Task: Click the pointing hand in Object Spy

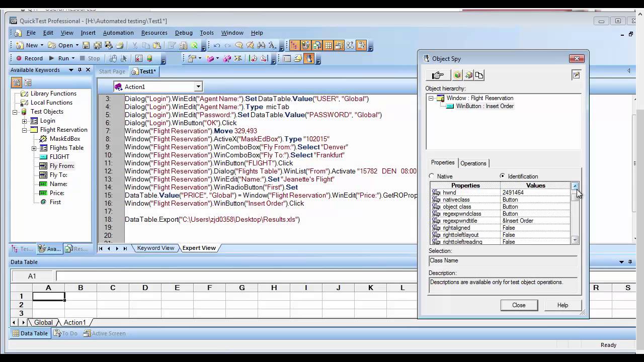Action: 438,75
